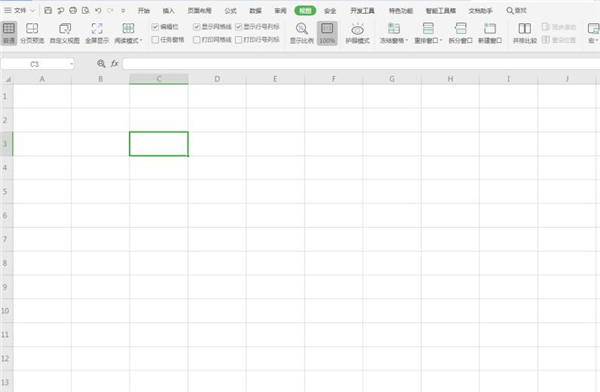Image resolution: width=600 pixels, height=392 pixels.
Task: Click into the formula bar input field
Action: click(x=361, y=64)
